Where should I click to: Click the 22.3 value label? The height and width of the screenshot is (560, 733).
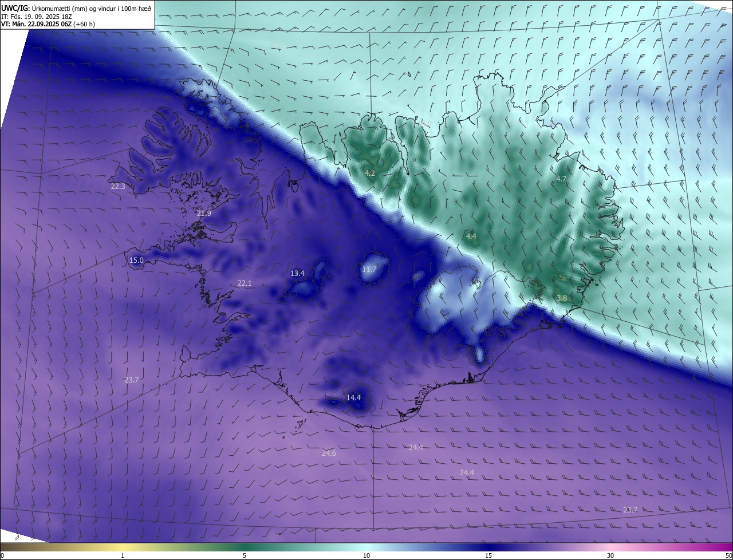coord(118,187)
